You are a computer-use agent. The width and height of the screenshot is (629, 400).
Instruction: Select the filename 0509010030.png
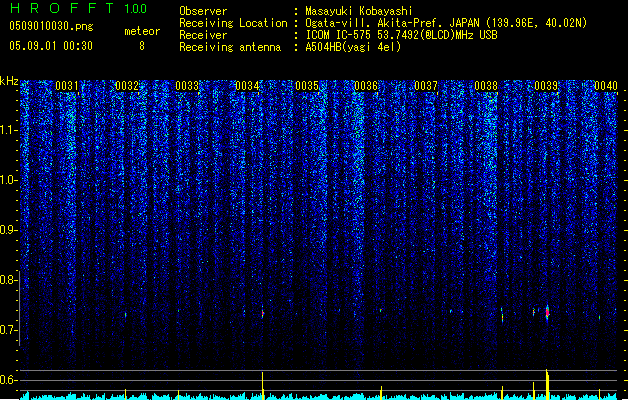point(51,26)
